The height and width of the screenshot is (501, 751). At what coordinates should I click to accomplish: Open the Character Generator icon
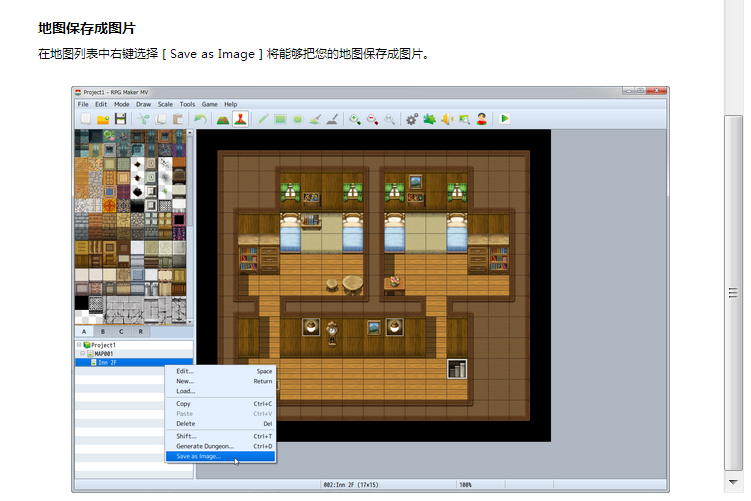(x=482, y=119)
